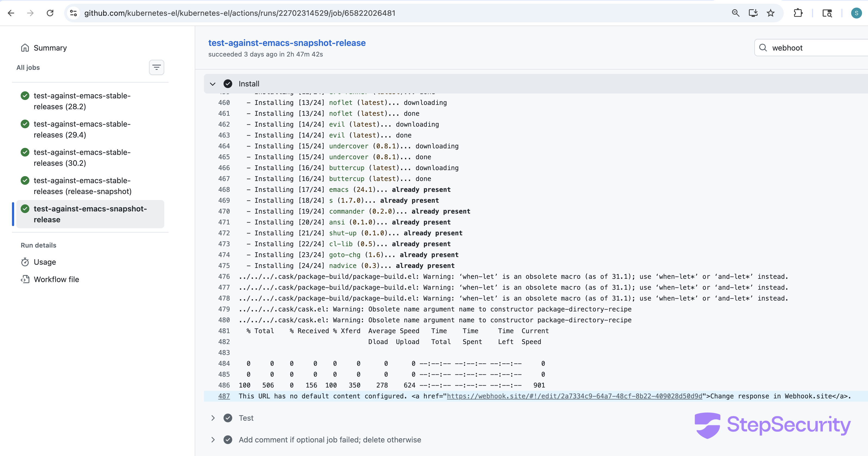Click log line number 487
Viewport: 868px width, 456px height.
point(224,396)
